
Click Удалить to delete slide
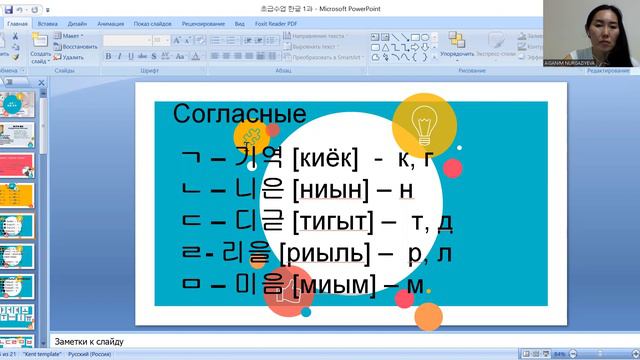(x=69, y=57)
